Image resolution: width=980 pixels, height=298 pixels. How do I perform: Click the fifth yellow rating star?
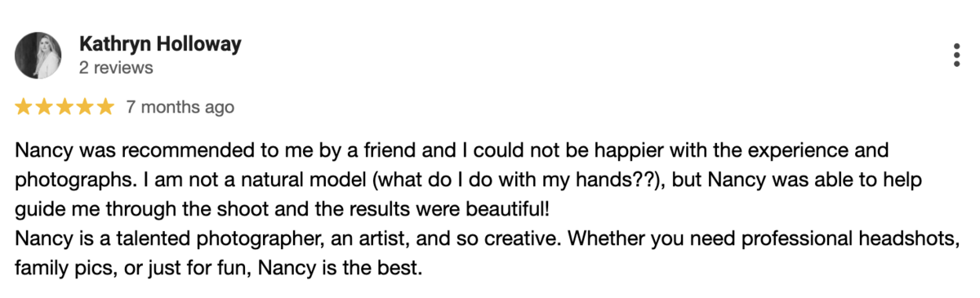click(x=105, y=107)
